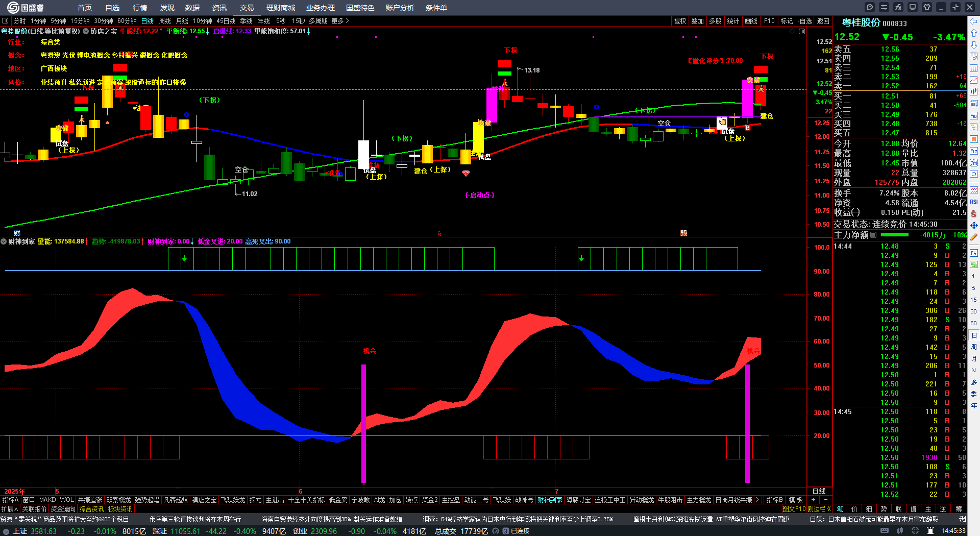The image size is (980, 536).
Task: Click the four-way move arrows sidebar icon
Action: click(974, 225)
